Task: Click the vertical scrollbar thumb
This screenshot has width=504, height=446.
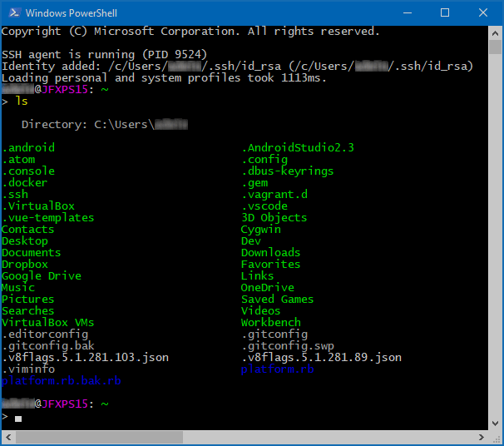Action: pyautogui.click(x=495, y=47)
